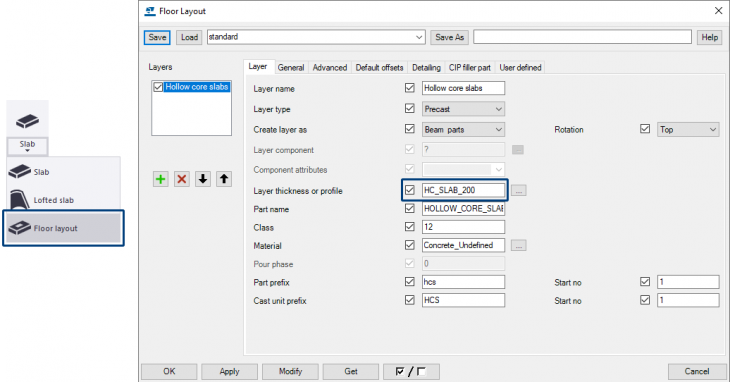
Task: Toggle the Part name checkbox
Action: pyautogui.click(x=410, y=208)
